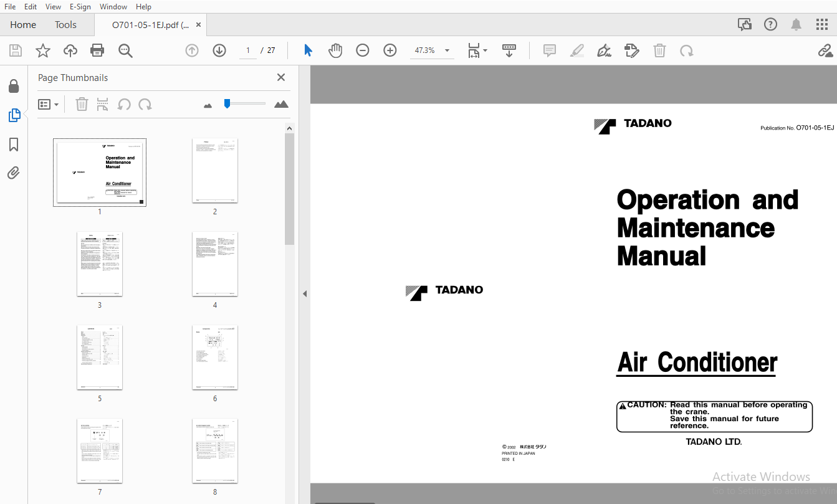Open the Bookmarks panel icon
Viewport: 837px width, 504px height.
click(x=14, y=145)
